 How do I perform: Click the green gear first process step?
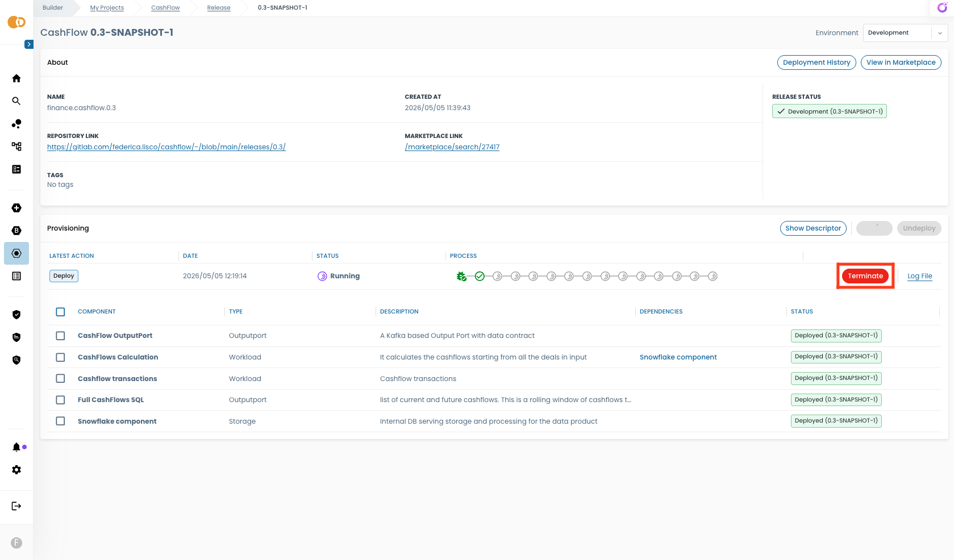click(x=461, y=277)
